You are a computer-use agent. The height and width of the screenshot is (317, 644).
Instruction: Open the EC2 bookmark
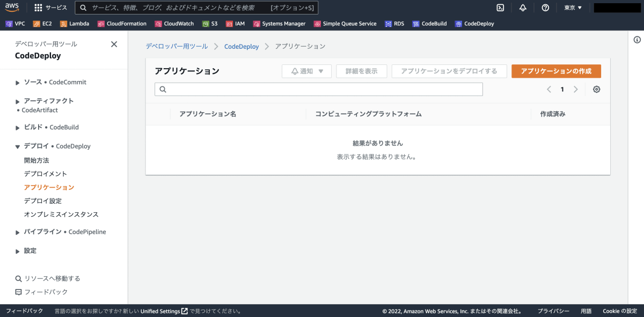pos(42,24)
